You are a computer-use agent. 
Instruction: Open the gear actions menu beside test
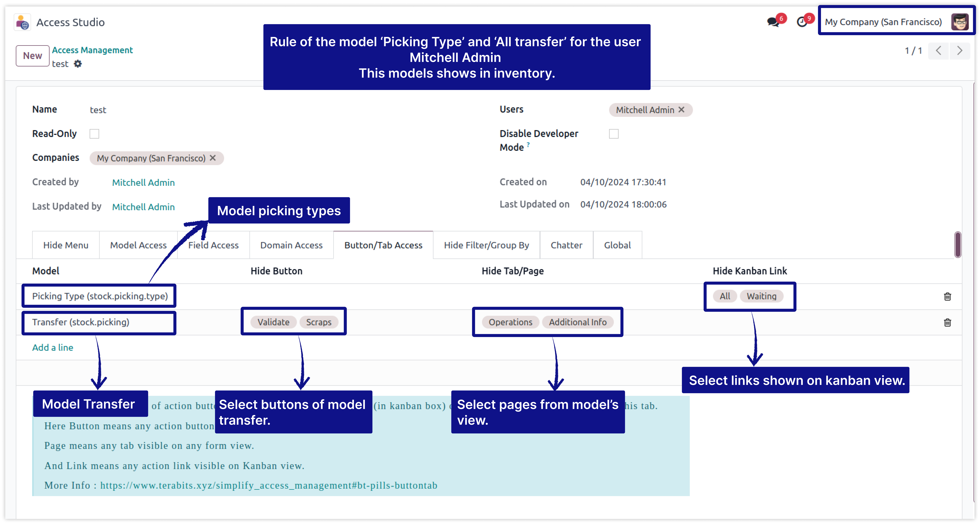pos(78,64)
